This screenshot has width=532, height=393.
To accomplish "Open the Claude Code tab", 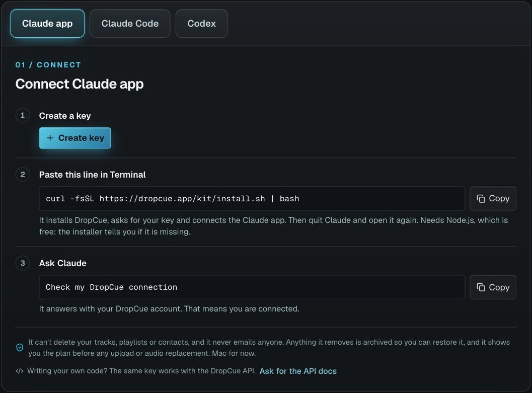I will (x=130, y=23).
